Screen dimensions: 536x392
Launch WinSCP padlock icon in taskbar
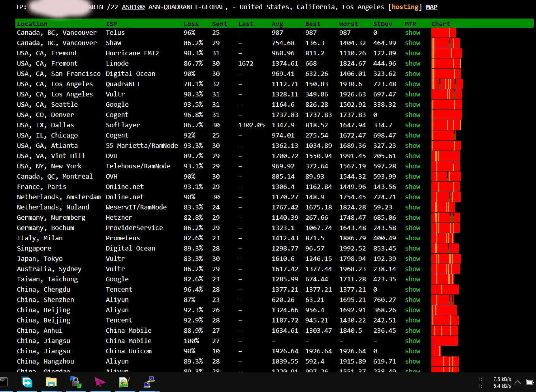(x=75, y=382)
